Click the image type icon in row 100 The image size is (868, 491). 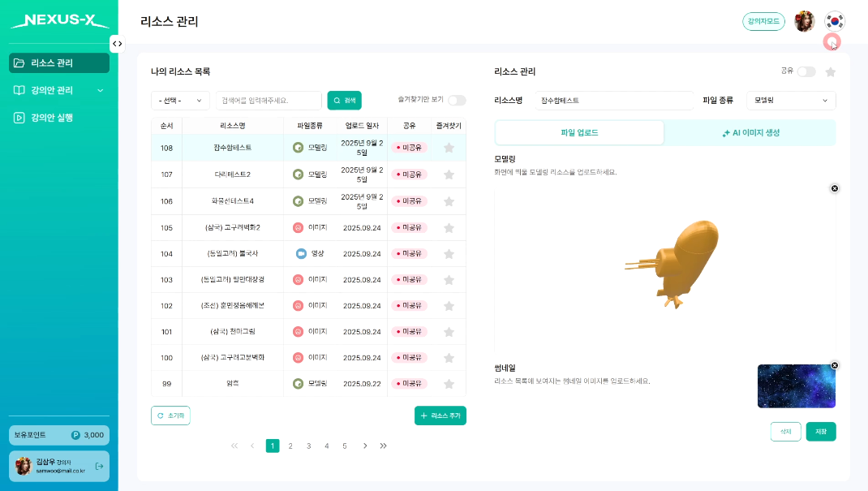pos(298,358)
